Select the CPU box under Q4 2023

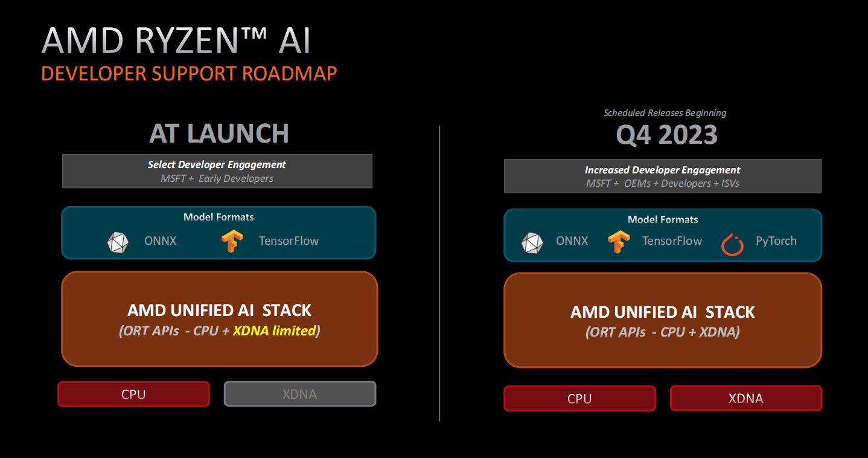pyautogui.click(x=579, y=398)
